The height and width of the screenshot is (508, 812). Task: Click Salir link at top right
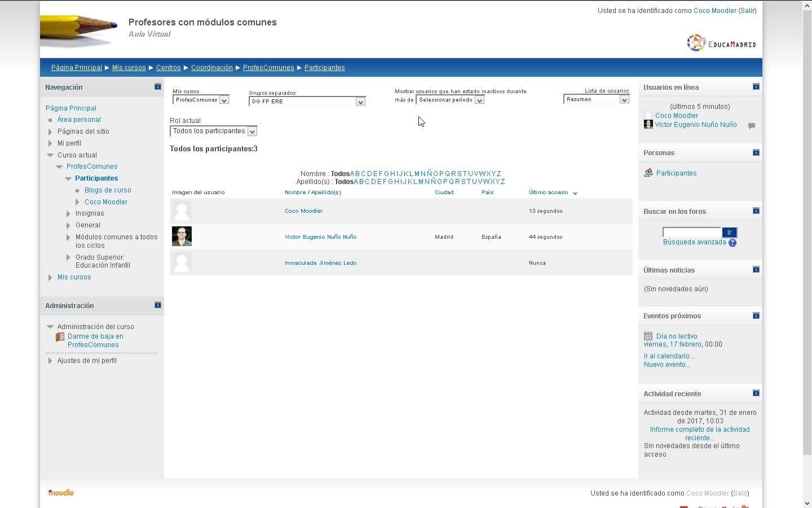point(748,11)
